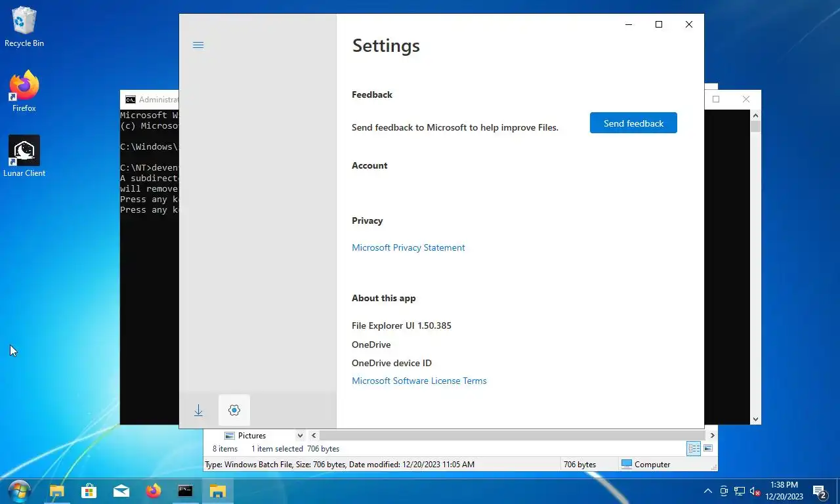Image resolution: width=840 pixels, height=504 pixels.
Task: Open the first File Explorer taskbar icon
Action: click(57, 491)
